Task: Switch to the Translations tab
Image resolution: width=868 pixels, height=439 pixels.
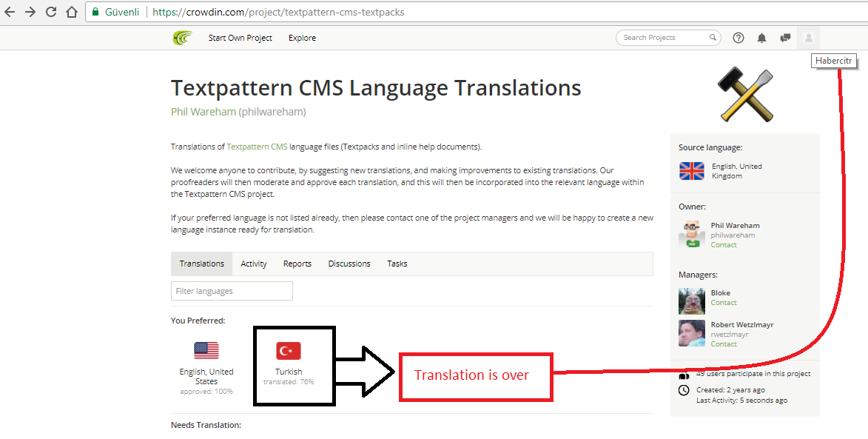Action: [201, 264]
